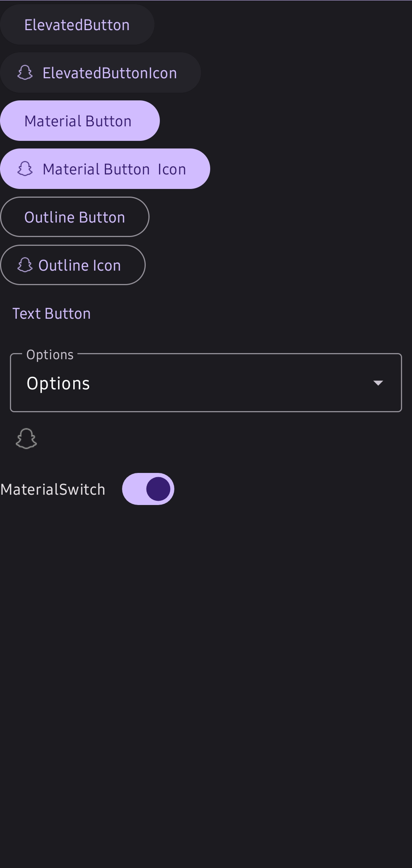Select the MaterialSwitch text label
412x868 pixels.
[53, 489]
